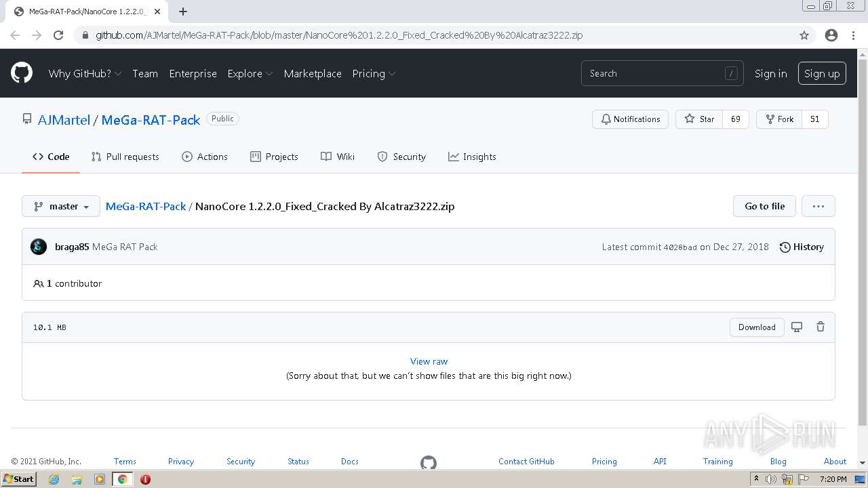Viewport: 868px width, 488px height.
Task: Expand the Explore menu
Action: [250, 73]
